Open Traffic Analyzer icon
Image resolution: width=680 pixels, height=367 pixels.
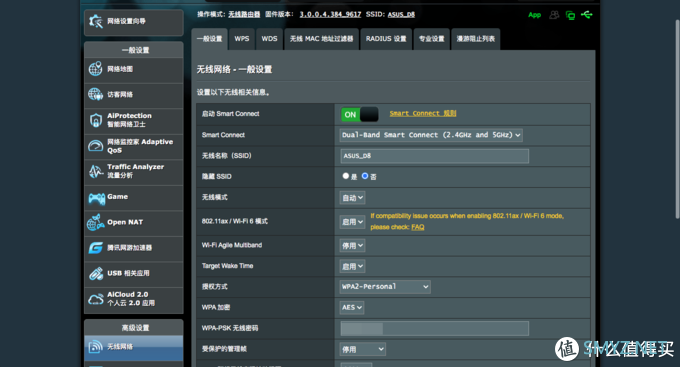point(95,171)
